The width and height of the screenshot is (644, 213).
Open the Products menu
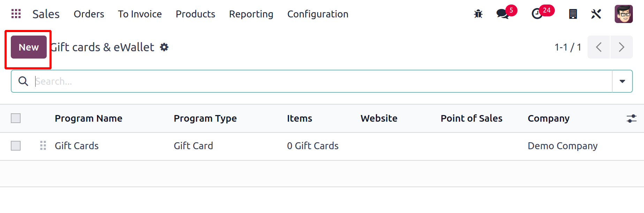click(x=195, y=14)
